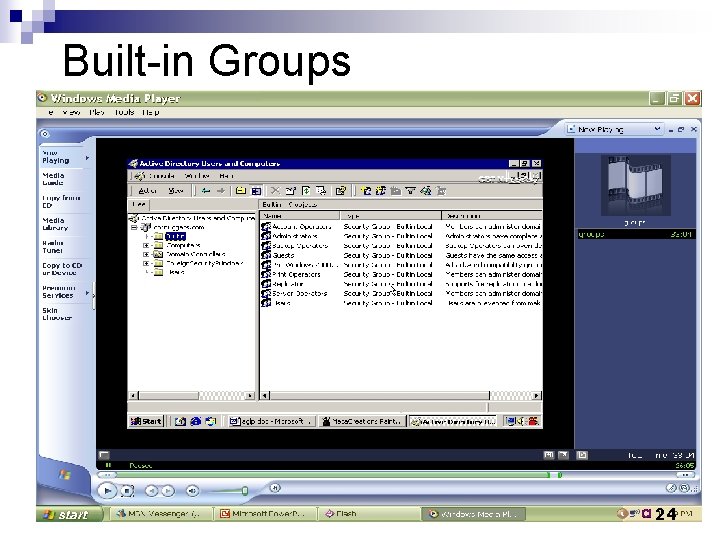This screenshot has height=540, width=720.
Task: Click the Start button in the video's taskbar
Action: point(146,421)
